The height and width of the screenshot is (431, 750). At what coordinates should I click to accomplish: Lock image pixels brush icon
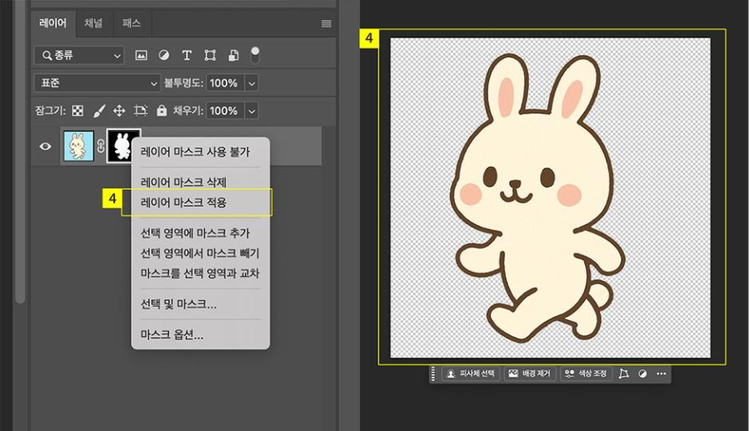(x=99, y=111)
